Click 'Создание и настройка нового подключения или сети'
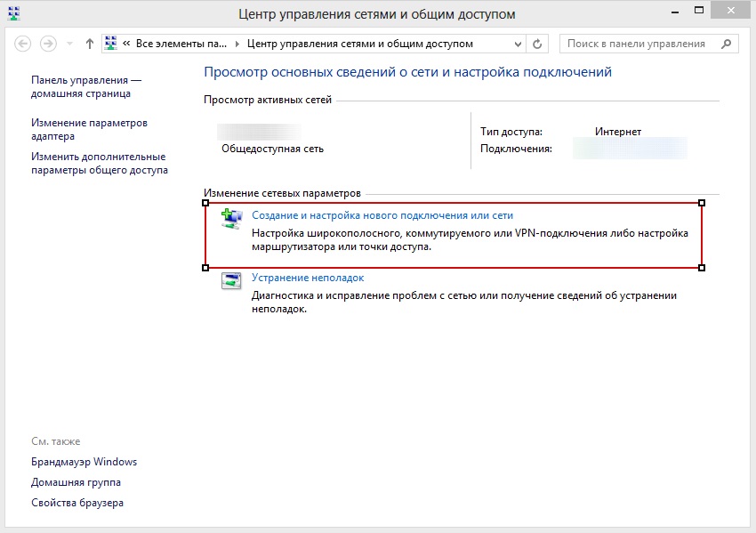This screenshot has height=533, width=756. coord(382,215)
